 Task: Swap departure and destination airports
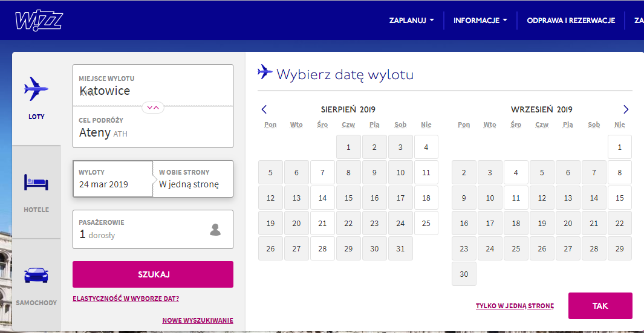tap(153, 107)
